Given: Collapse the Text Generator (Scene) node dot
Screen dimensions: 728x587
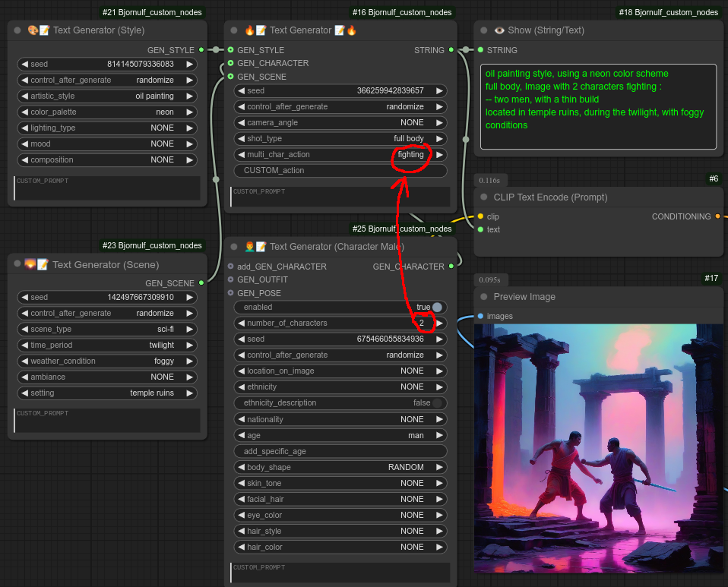Looking at the screenshot, I should [x=17, y=264].
